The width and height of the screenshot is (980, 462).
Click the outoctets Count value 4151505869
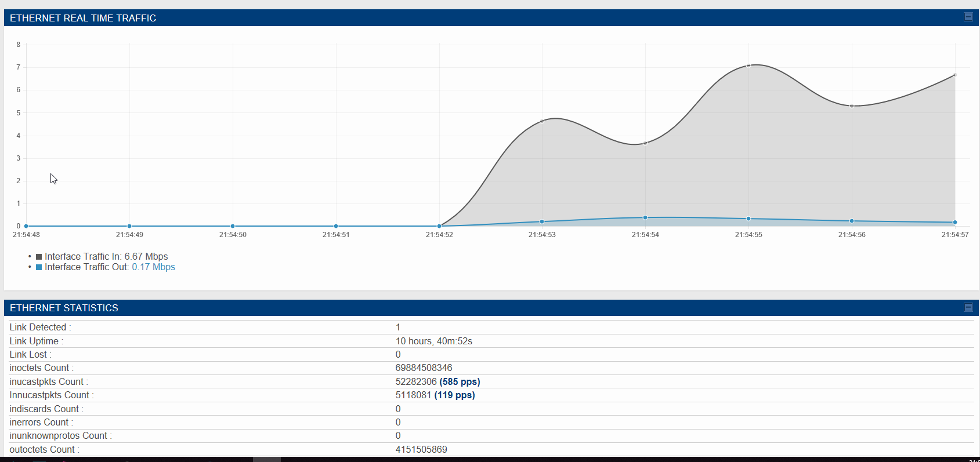click(421, 449)
